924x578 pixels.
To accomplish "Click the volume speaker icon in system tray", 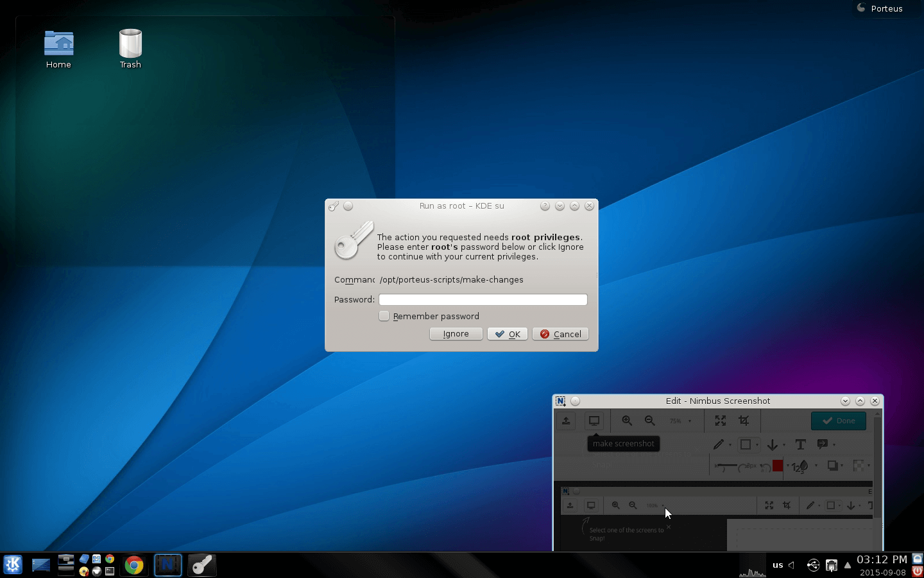I will tap(792, 565).
